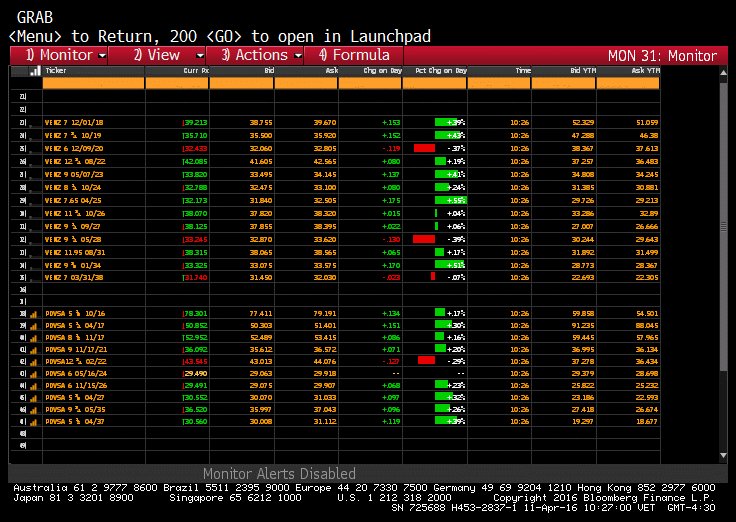Click the orange filter field under Ticker
Screen dimensions: 736x522
click(93, 84)
